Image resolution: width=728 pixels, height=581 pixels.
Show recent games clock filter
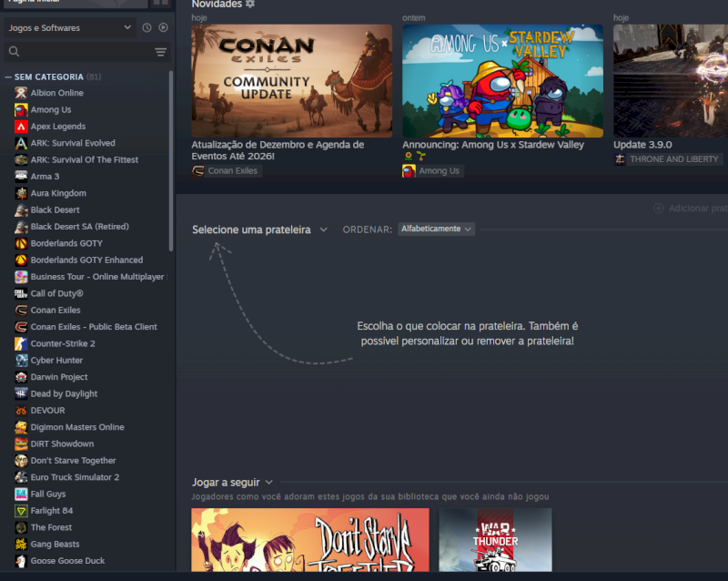147,27
